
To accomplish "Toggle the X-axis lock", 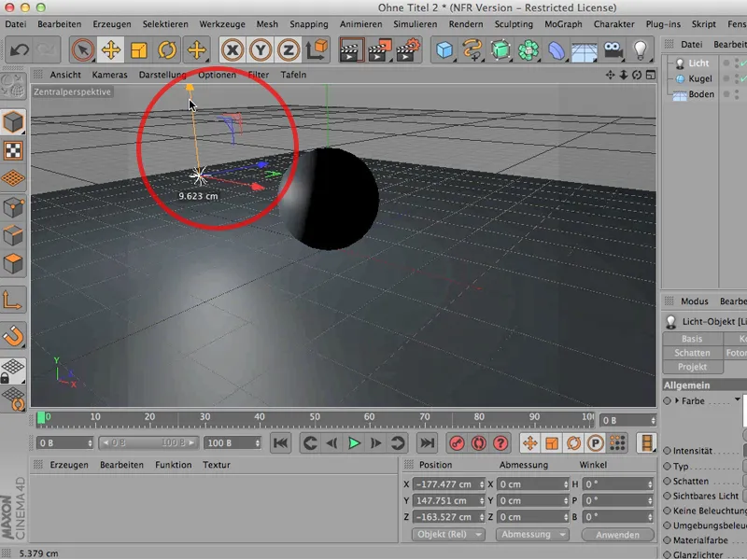I will tap(232, 49).
